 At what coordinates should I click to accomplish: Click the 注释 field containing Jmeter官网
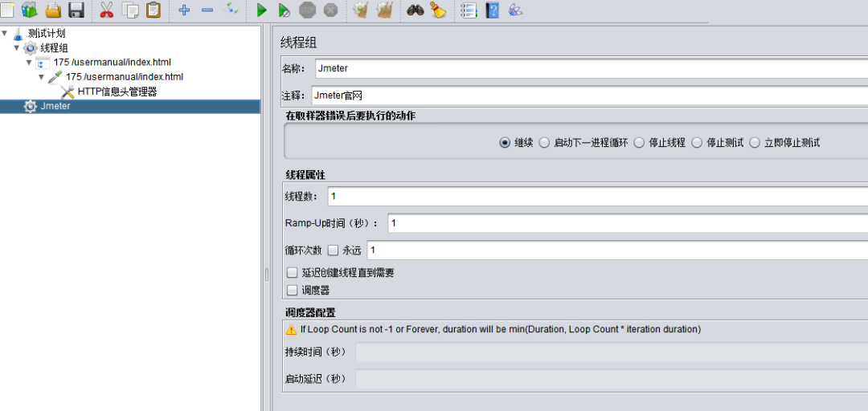[x=590, y=96]
